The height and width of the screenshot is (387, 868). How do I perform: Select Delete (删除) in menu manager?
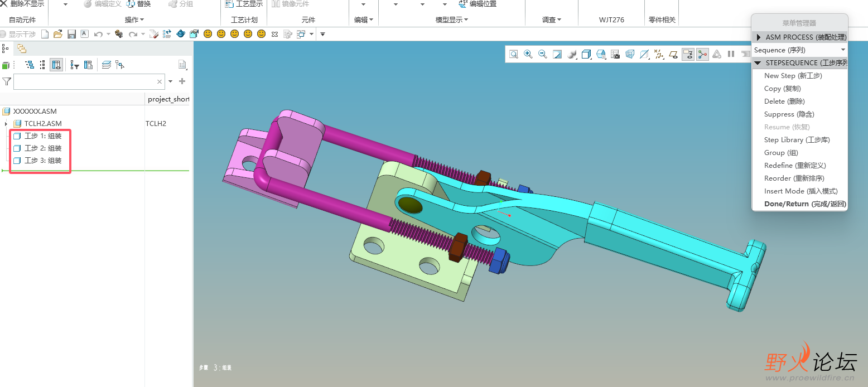click(x=784, y=101)
